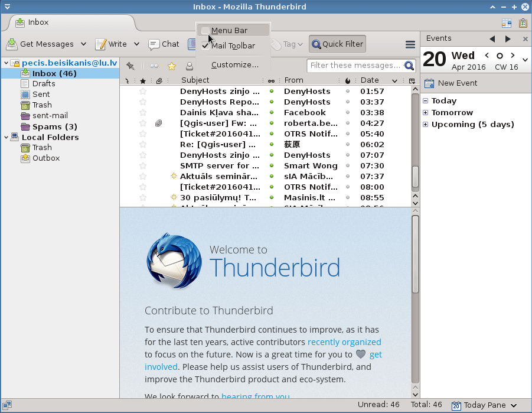
Task: Open the Calendar tab icon
Action: [507, 23]
